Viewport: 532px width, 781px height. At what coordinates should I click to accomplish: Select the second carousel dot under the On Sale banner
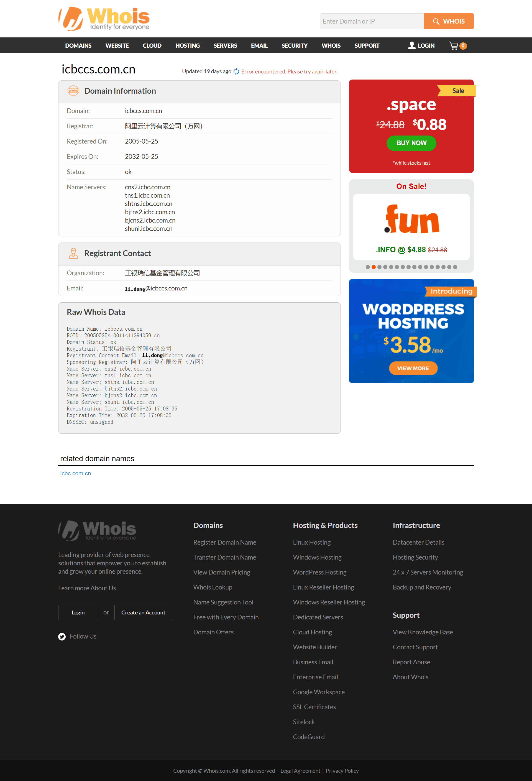[374, 267]
